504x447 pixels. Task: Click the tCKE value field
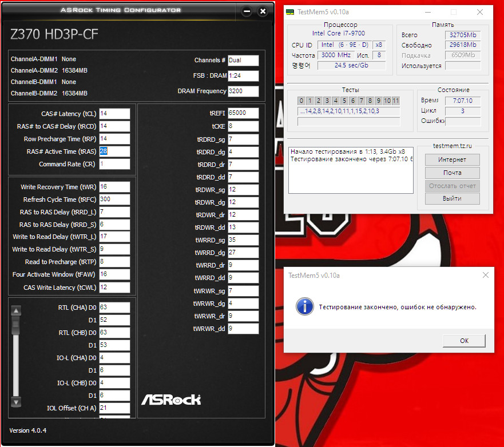click(243, 126)
